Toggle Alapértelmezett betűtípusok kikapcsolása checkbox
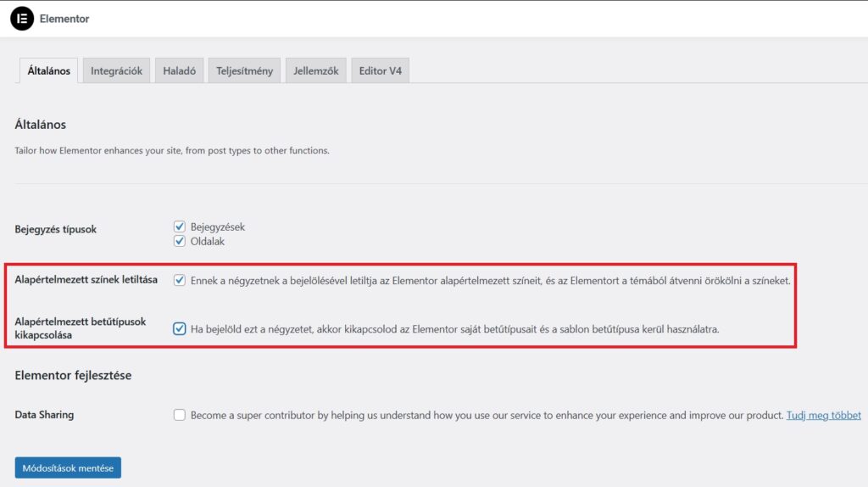868x487 pixels. [x=179, y=329]
